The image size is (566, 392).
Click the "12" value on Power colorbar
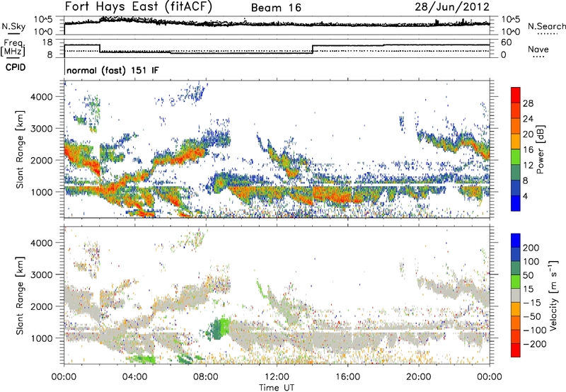[x=528, y=166]
